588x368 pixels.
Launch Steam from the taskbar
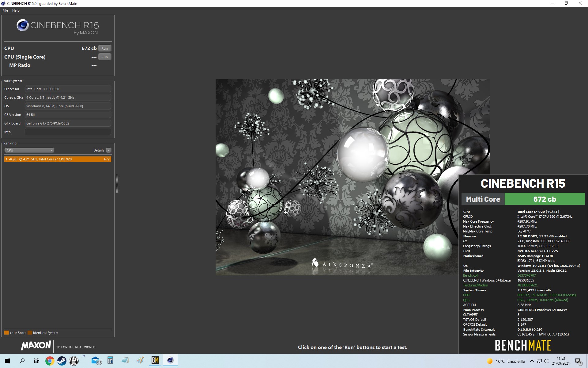click(62, 361)
